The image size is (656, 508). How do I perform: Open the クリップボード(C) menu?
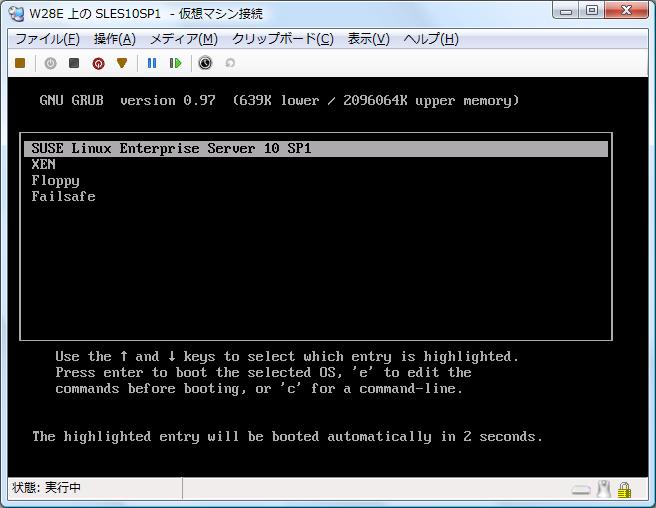(x=282, y=39)
